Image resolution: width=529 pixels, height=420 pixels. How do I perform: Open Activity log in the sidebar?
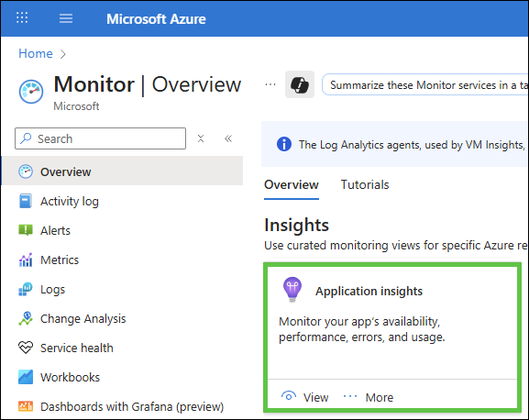coord(70,202)
